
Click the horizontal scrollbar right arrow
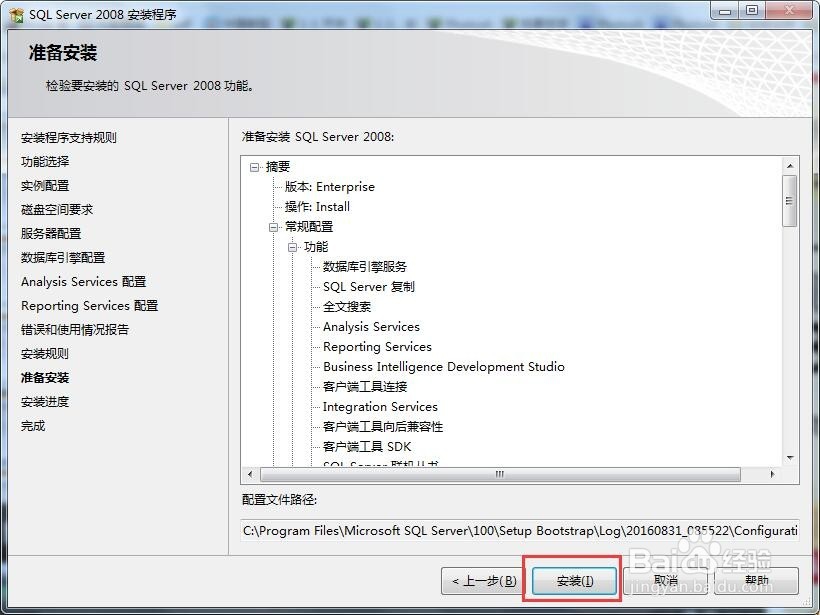click(x=772, y=474)
